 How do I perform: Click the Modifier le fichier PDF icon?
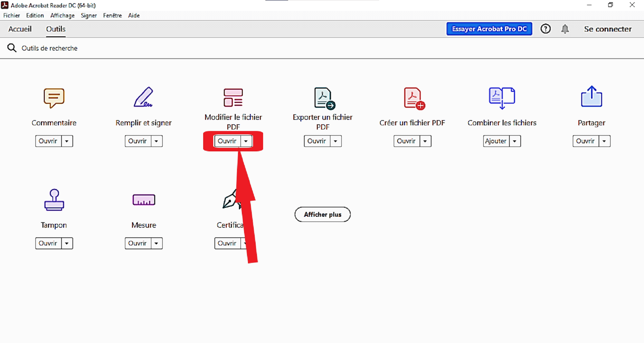pyautogui.click(x=233, y=97)
